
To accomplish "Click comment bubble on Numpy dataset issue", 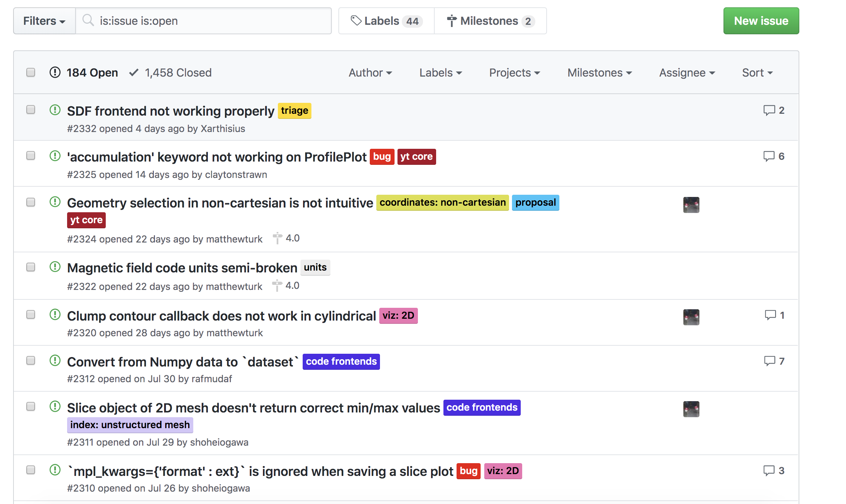I will [769, 361].
